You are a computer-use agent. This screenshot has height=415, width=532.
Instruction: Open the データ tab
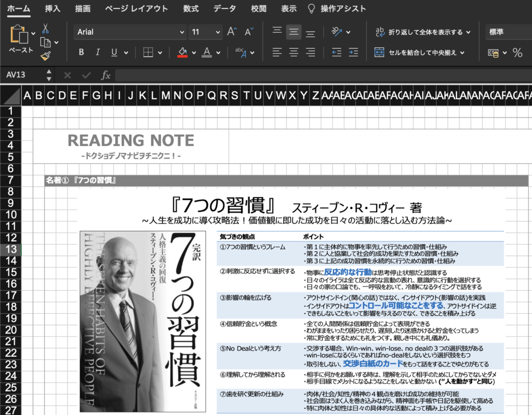[224, 8]
